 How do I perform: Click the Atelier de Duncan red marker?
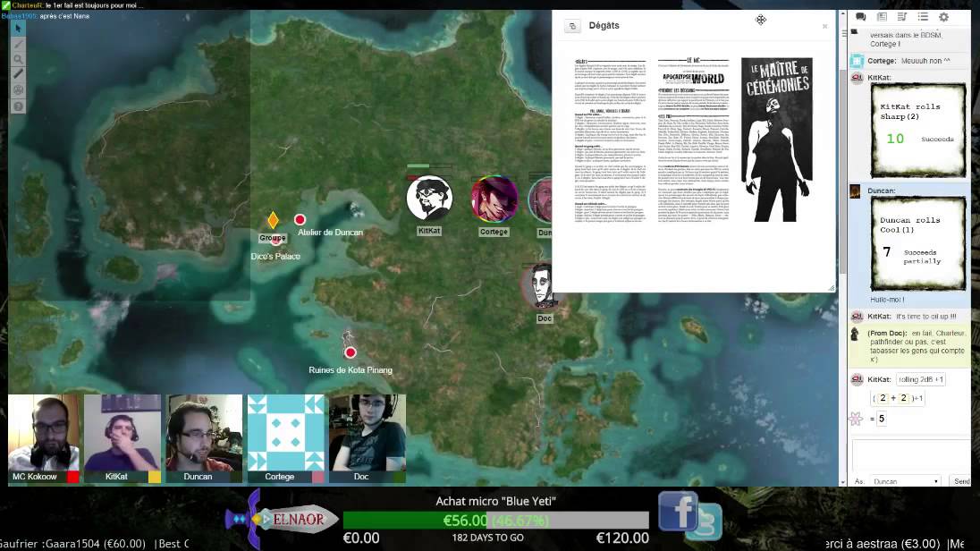point(300,219)
